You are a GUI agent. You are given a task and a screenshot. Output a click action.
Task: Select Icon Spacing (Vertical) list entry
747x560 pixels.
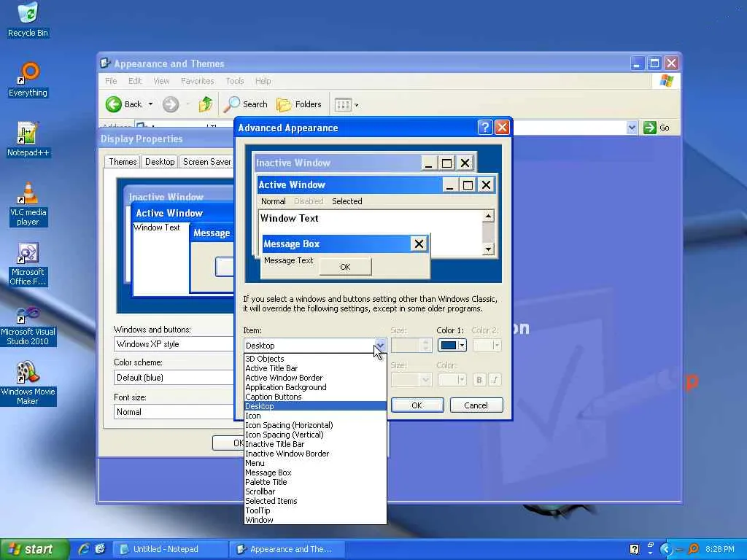pos(315,435)
